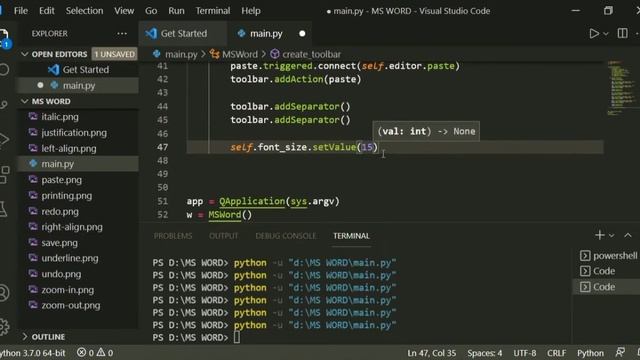Create a new terminal with plus icon
This screenshot has height=360, width=640.
pos(600,235)
